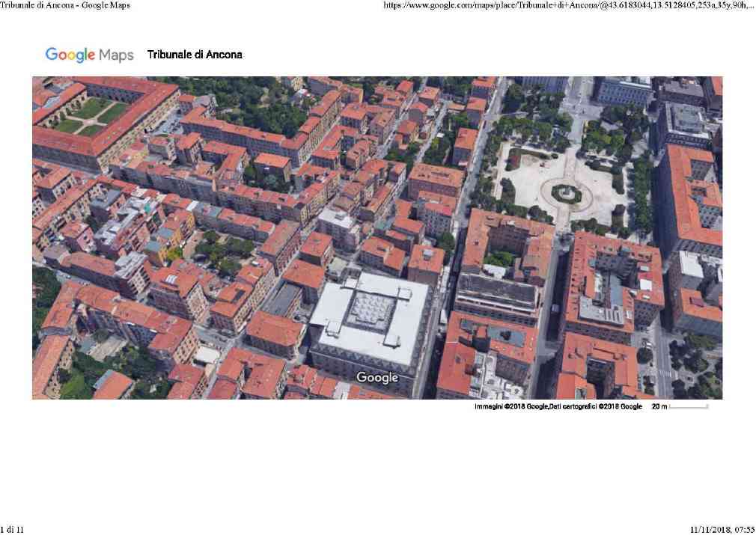Click the Google Maps logo
The width and height of the screenshot is (756, 535).
(89, 55)
